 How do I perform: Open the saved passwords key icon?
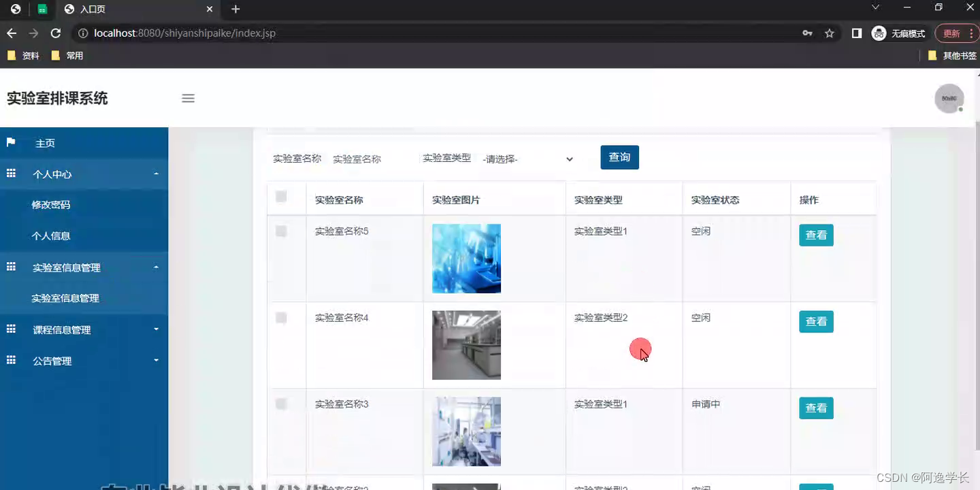[x=807, y=33]
